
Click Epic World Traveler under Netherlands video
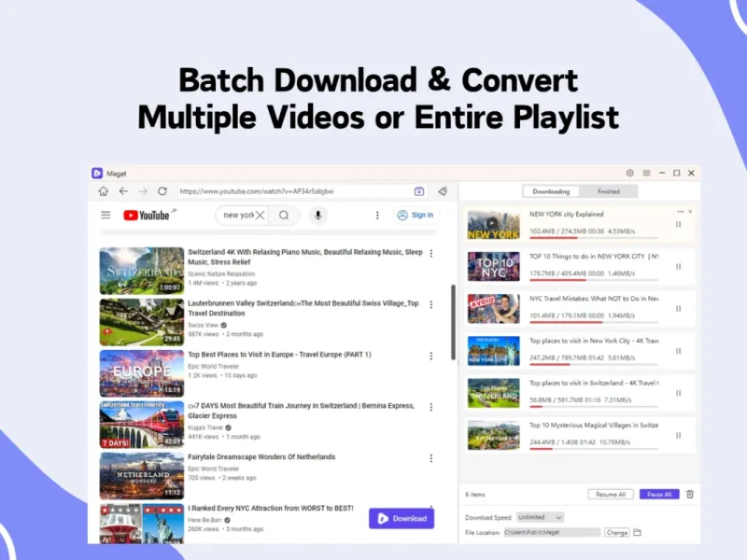click(x=214, y=469)
